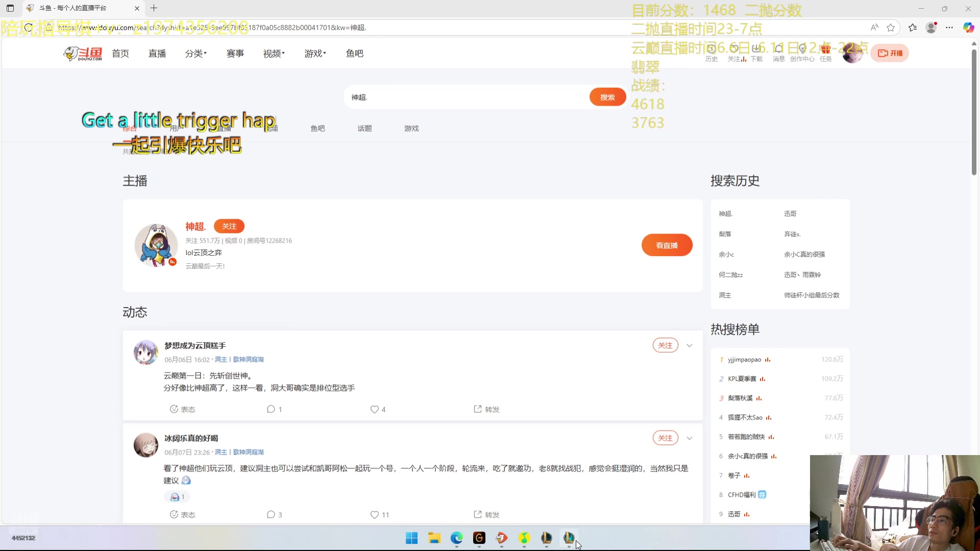Follow user 梦想成为云顶糕手

666,345
